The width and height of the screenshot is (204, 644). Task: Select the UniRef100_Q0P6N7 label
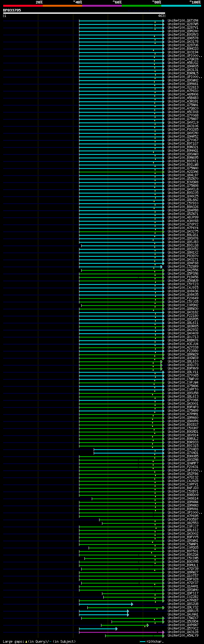point(183,625)
